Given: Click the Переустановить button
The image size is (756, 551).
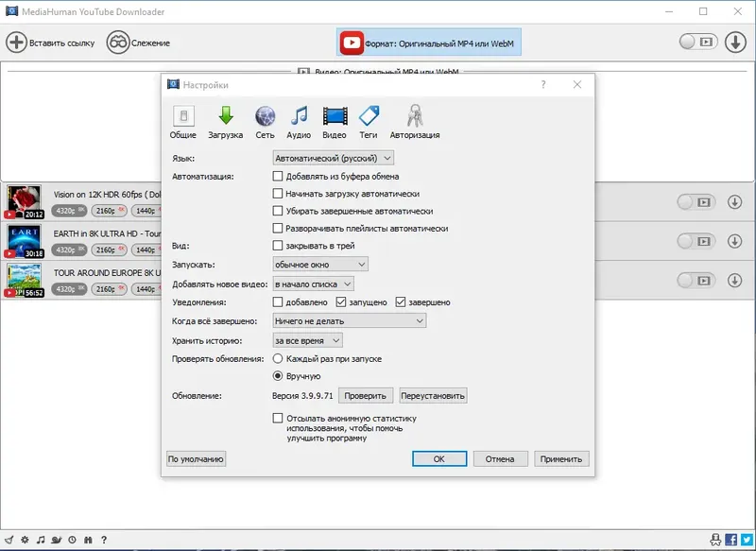Looking at the screenshot, I should tap(433, 396).
